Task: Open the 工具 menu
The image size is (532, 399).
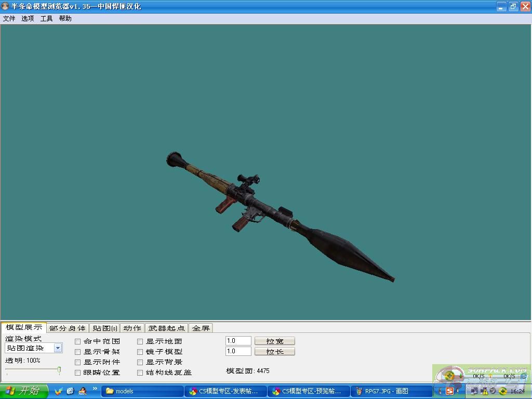Action: pos(46,18)
